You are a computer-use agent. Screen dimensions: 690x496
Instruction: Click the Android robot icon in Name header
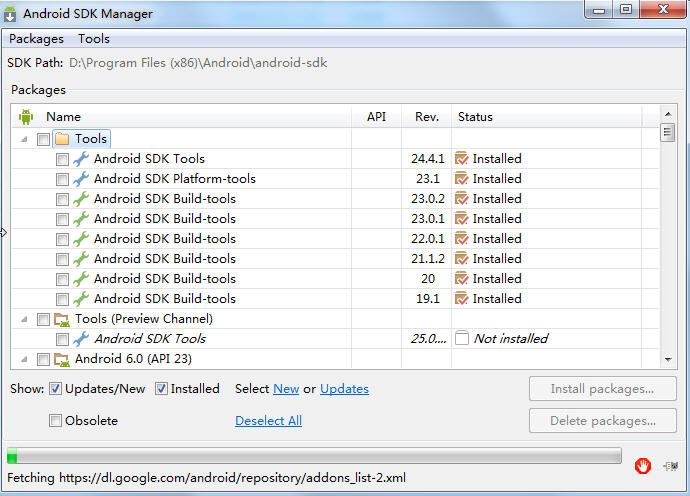point(26,117)
